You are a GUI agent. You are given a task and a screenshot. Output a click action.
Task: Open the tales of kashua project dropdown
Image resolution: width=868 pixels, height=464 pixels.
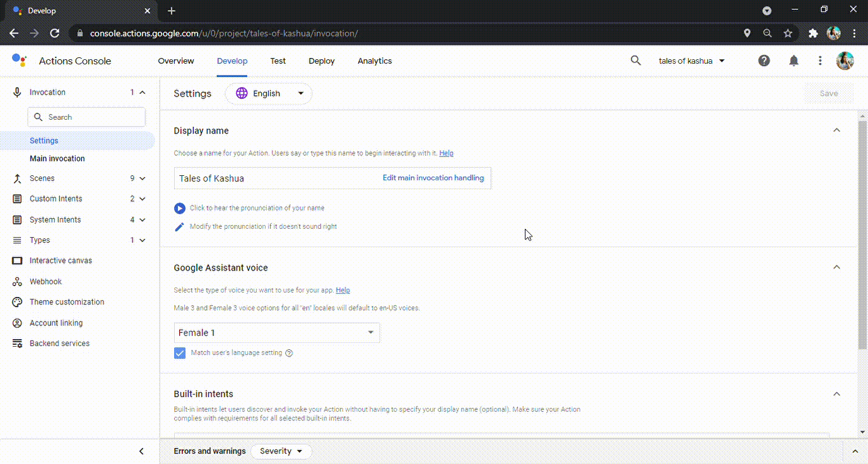pyautogui.click(x=691, y=61)
